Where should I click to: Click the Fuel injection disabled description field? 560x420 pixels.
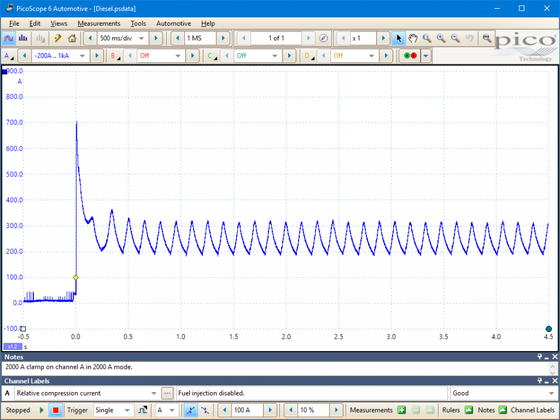pos(311,393)
